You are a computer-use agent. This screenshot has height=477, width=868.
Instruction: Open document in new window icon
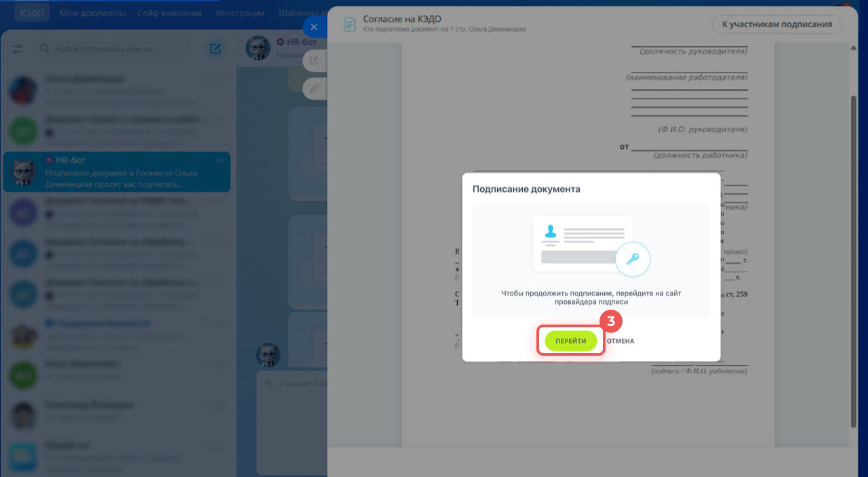coord(314,60)
